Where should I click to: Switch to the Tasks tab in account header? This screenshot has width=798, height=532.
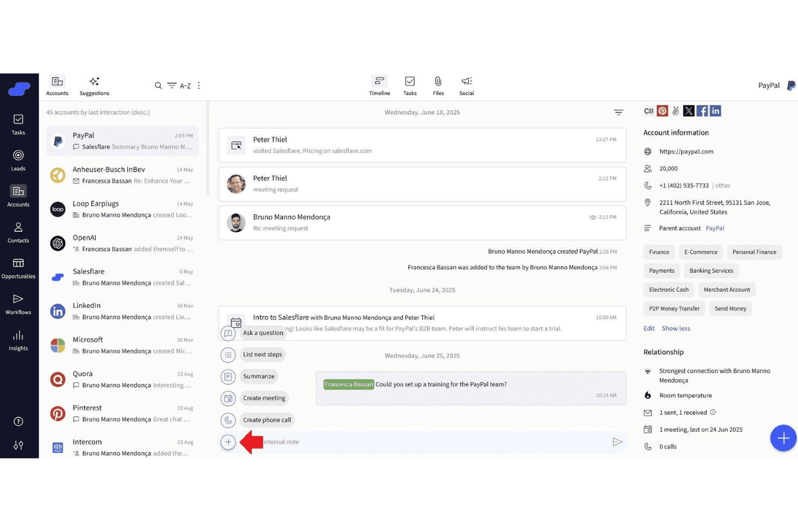click(x=410, y=86)
